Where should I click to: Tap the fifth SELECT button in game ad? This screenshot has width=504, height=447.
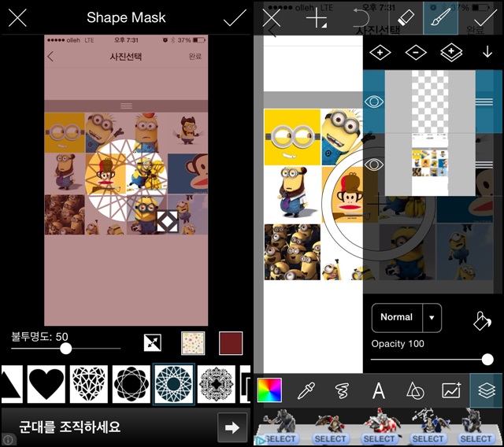476,439
